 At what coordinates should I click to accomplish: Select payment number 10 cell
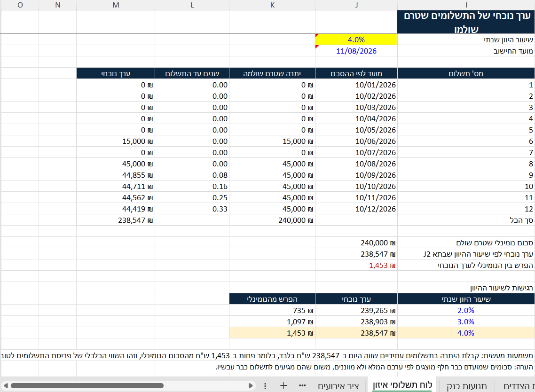[x=466, y=186]
